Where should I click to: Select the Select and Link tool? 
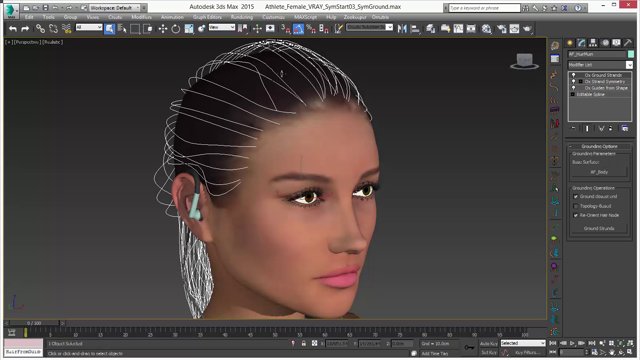(40, 29)
